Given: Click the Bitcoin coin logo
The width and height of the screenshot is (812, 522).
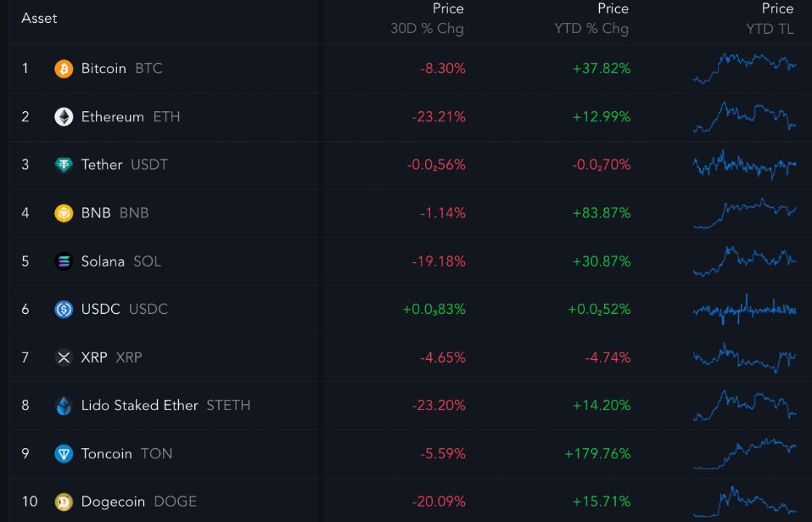Looking at the screenshot, I should [64, 68].
